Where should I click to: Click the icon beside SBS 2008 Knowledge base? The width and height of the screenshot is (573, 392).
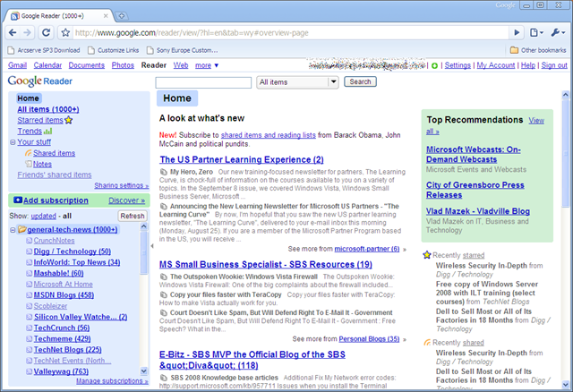point(163,378)
